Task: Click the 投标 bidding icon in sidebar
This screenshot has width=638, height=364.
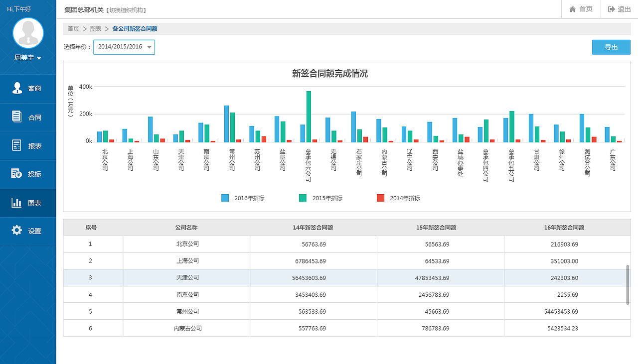Action: [x=17, y=174]
